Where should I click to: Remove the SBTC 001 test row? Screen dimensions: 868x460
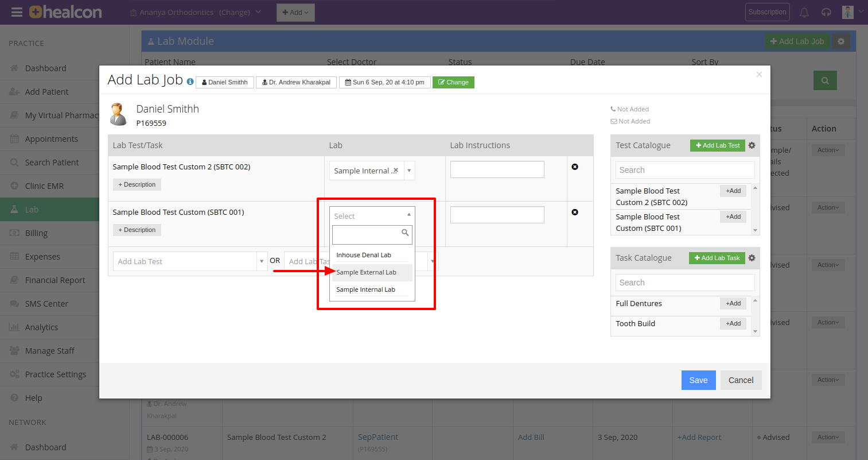point(575,212)
